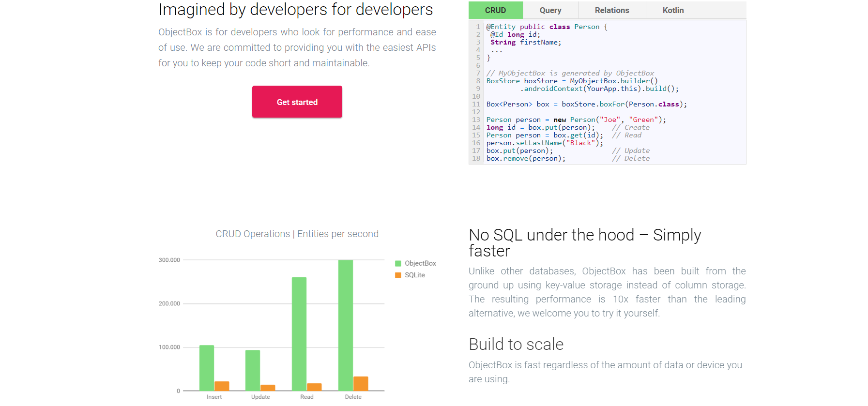Click the orange Delete bar for SQLite
This screenshot has height=406, width=868.
(x=361, y=384)
